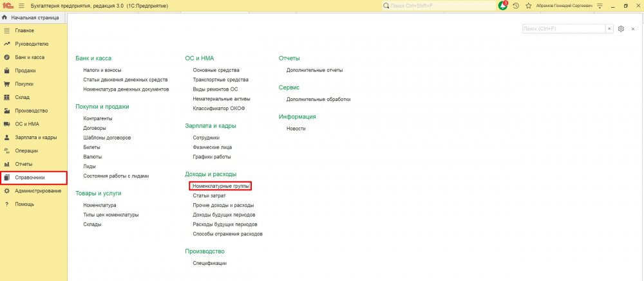
Task: Open the Помощь question mark icon
Action: coord(6,204)
